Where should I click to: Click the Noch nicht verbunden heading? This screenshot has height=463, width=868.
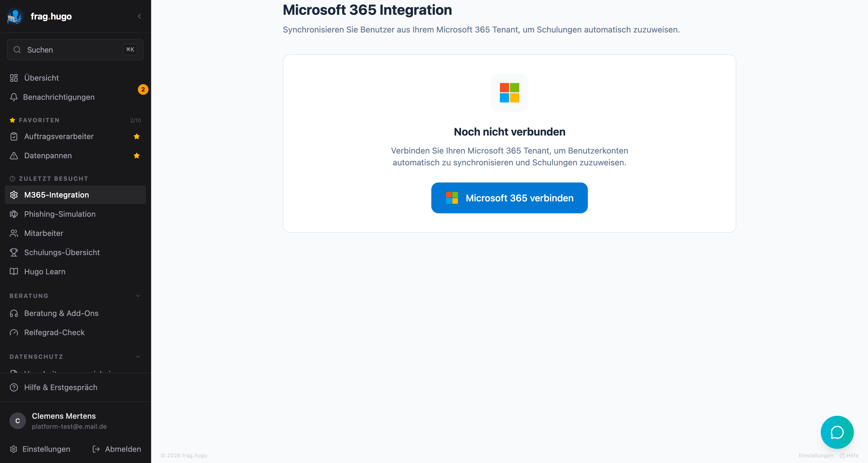510,132
